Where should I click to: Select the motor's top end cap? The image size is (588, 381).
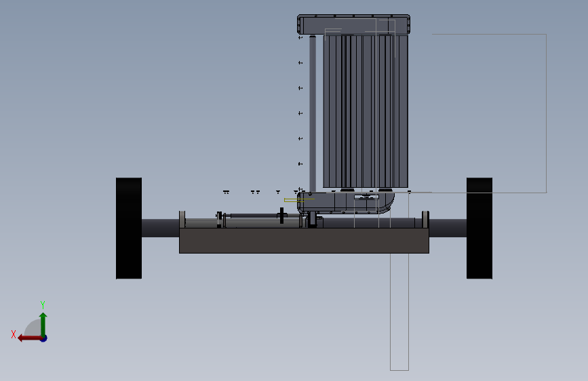353,25
